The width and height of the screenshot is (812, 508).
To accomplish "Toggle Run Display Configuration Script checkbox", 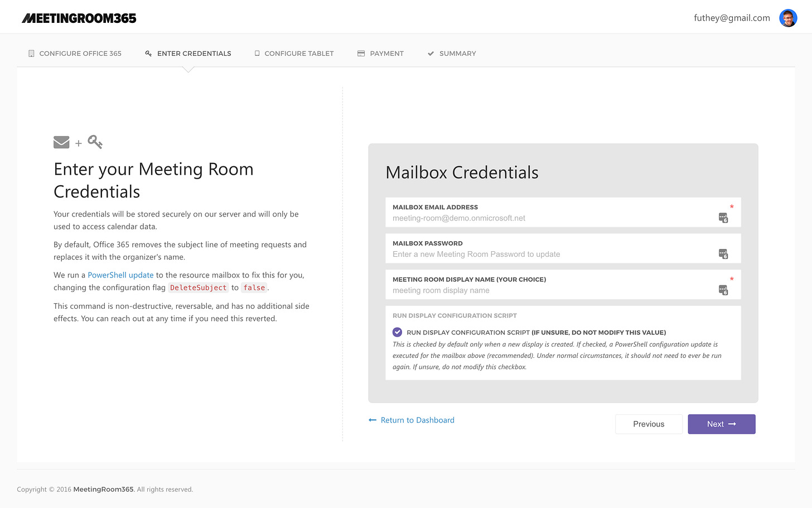I will (x=397, y=332).
